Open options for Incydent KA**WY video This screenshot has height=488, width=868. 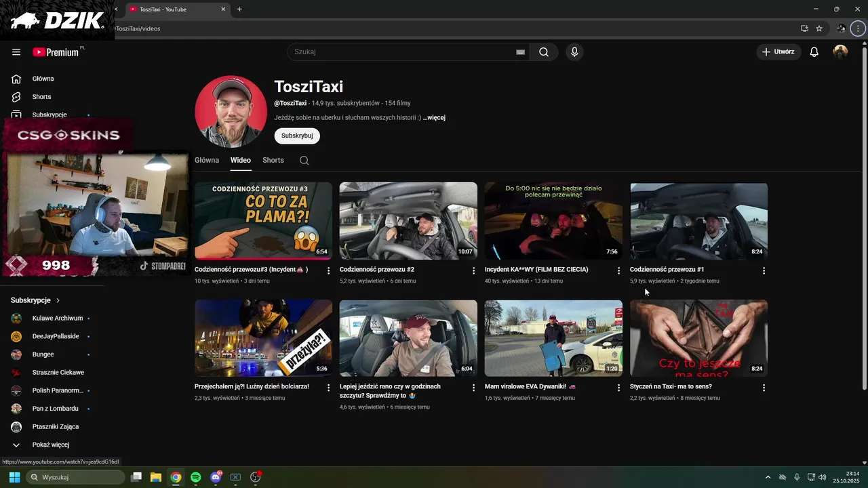coord(618,270)
